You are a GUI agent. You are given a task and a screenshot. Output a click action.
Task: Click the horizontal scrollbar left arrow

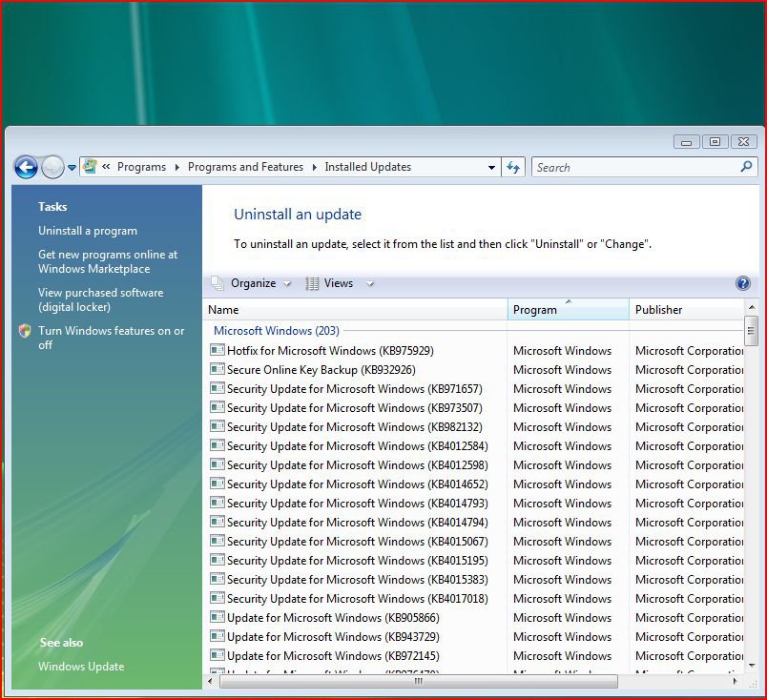click(x=210, y=682)
